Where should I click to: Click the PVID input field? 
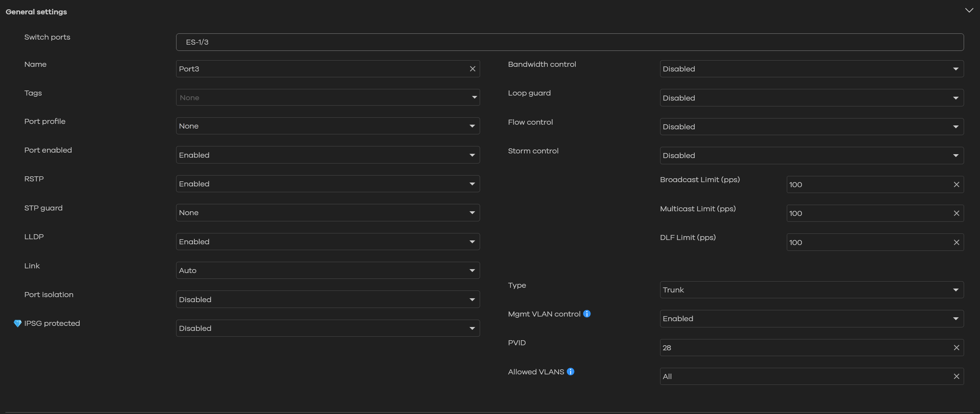[x=805, y=348]
